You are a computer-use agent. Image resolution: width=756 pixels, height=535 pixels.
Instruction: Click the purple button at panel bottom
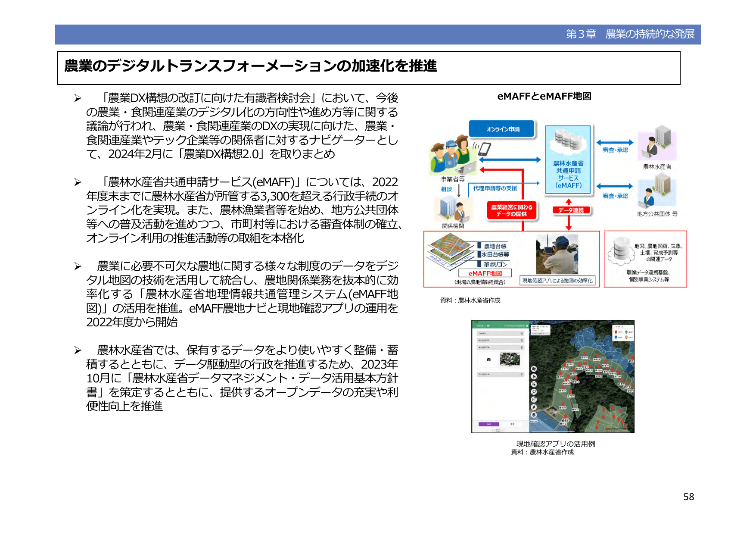488,424
